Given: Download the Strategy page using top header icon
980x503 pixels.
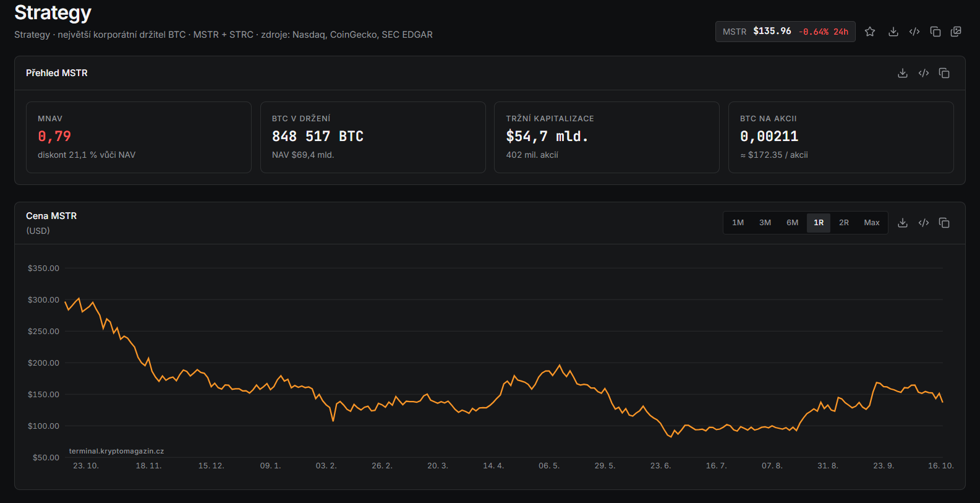Looking at the screenshot, I should pyautogui.click(x=893, y=32).
